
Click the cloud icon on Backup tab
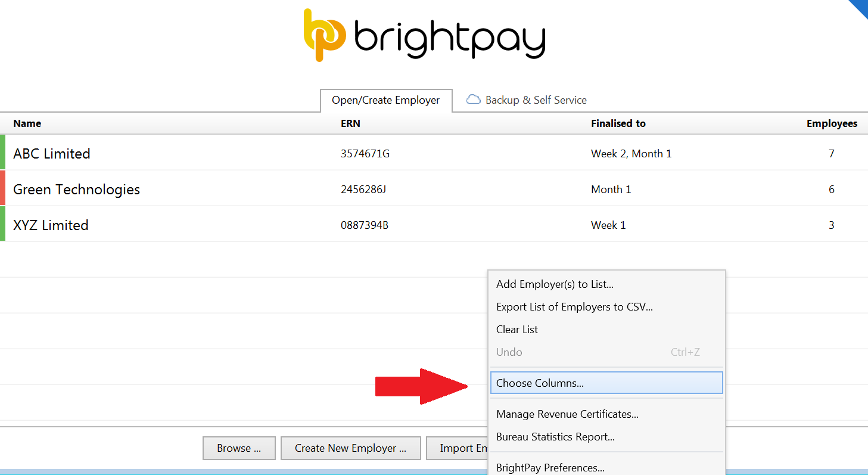474,100
